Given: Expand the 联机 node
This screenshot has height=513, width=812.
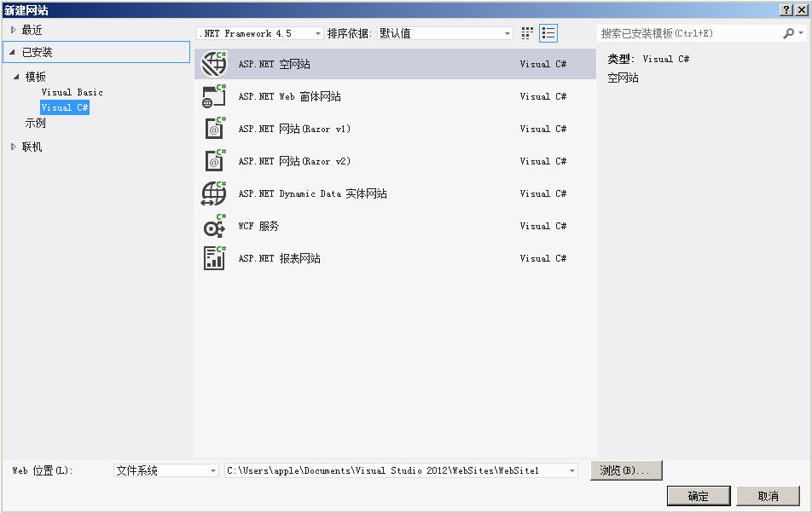Looking at the screenshot, I should click(14, 147).
